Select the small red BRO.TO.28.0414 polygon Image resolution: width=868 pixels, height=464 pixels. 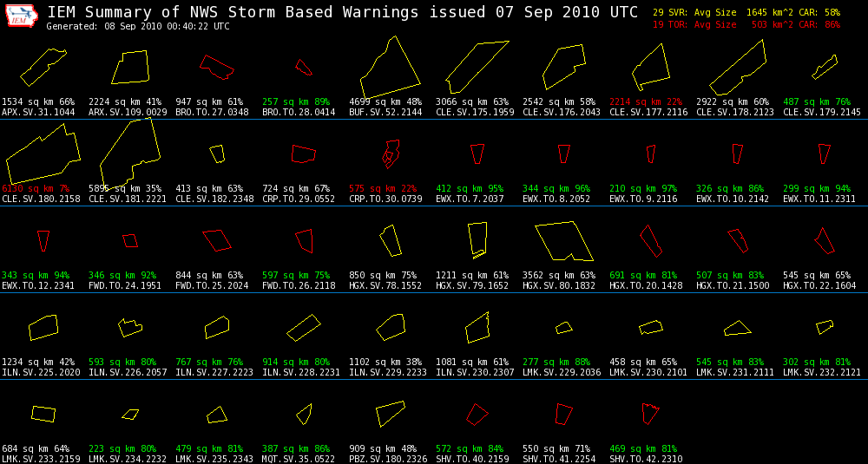[x=303, y=67]
